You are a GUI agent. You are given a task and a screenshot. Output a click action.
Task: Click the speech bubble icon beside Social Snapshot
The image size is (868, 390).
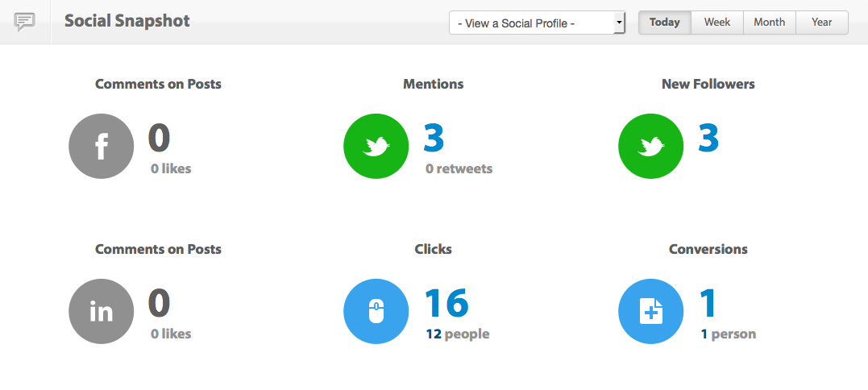click(25, 22)
